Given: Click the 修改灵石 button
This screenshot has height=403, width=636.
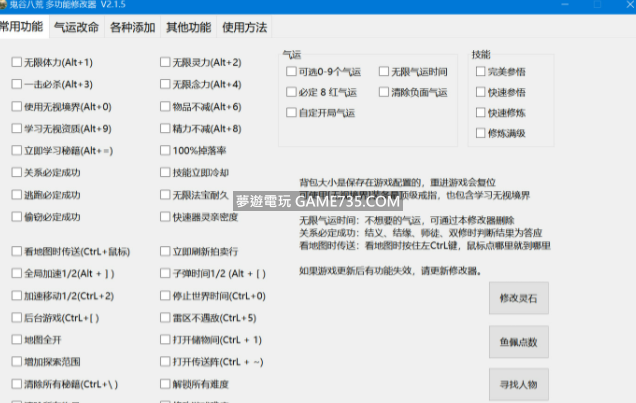Looking at the screenshot, I should 519,298.
